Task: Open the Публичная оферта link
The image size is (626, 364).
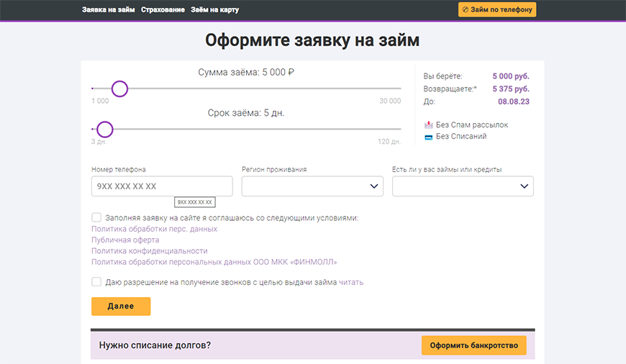Action: (125, 240)
